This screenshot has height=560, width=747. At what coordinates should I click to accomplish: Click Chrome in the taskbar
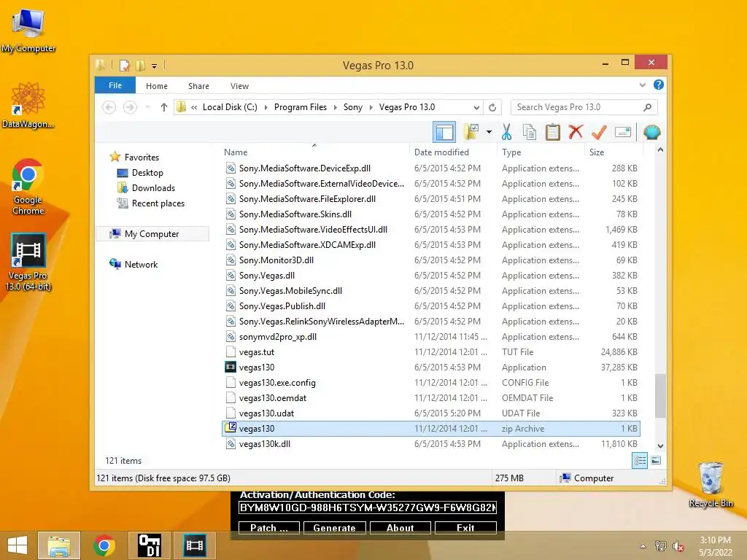[x=104, y=545]
